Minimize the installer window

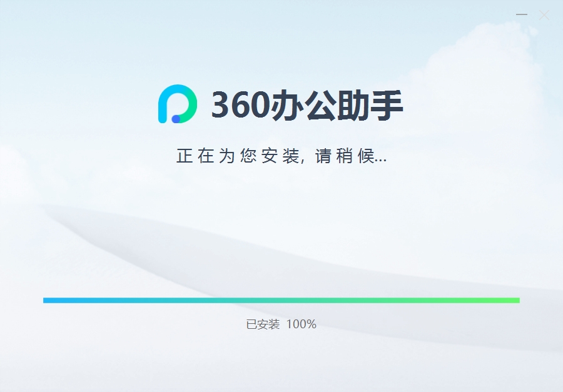521,15
